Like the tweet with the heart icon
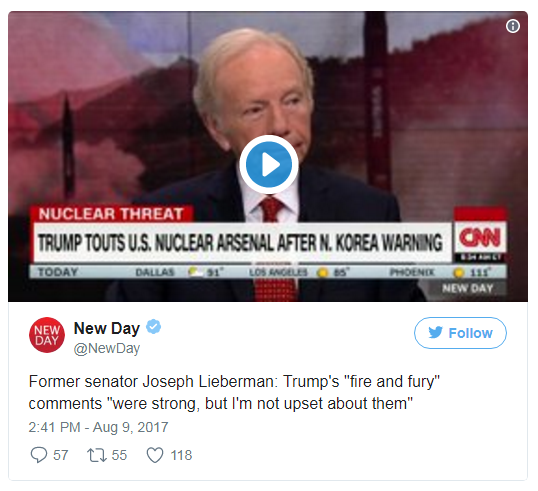538x491 pixels. (155, 455)
